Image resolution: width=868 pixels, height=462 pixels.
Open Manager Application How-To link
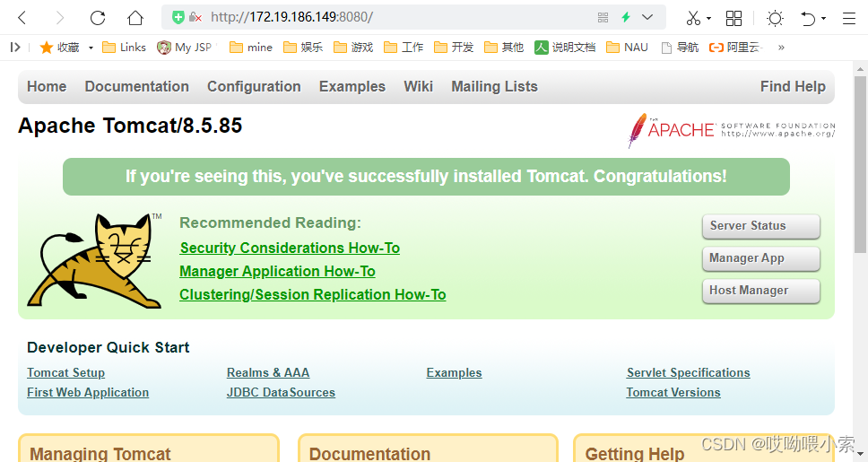[x=277, y=271]
